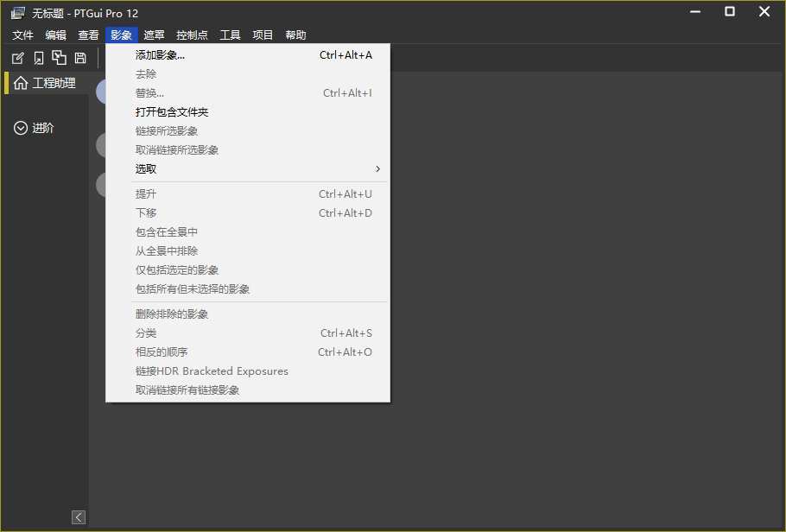The width and height of the screenshot is (786, 532).
Task: Click the PTGui app icon in title bar
Action: [17, 13]
